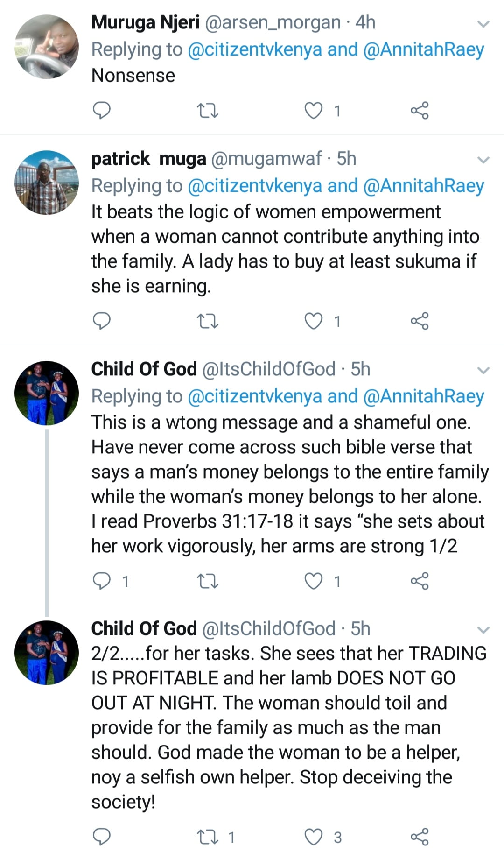Open Child Of God profile name on 1/2 tweet
Viewport: 504px width, 859px height.
144,369
